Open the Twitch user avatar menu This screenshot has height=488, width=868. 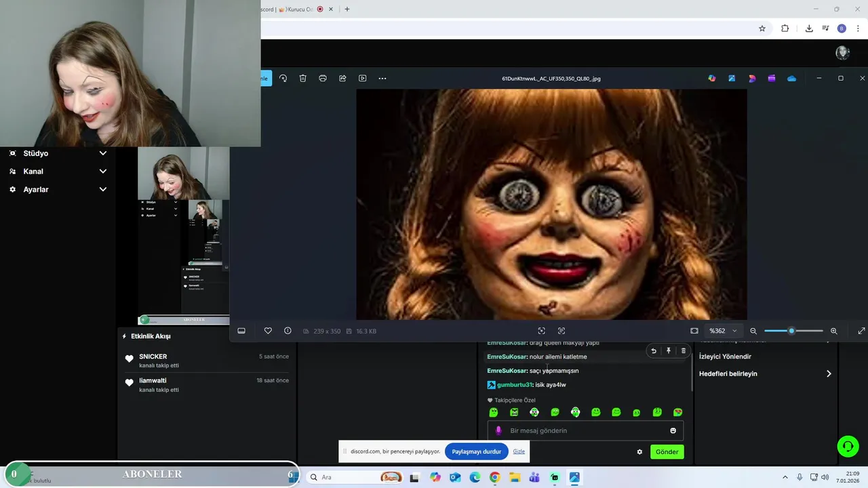843,53
